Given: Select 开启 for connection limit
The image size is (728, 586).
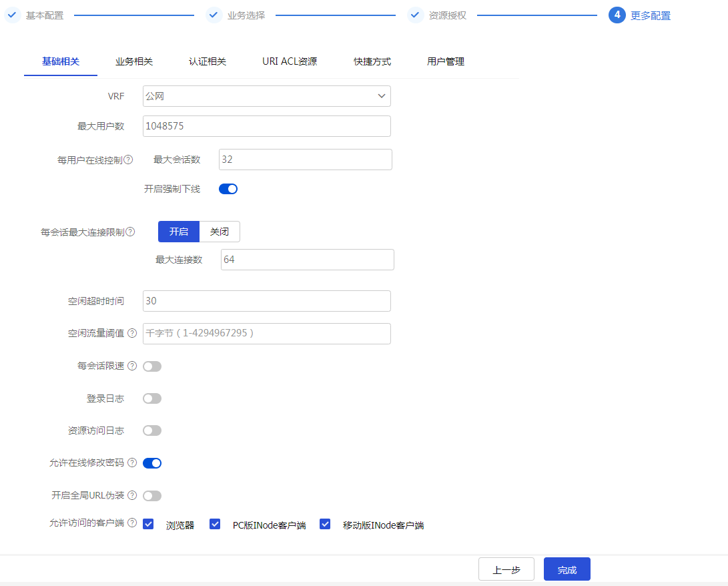Looking at the screenshot, I should (x=179, y=232).
